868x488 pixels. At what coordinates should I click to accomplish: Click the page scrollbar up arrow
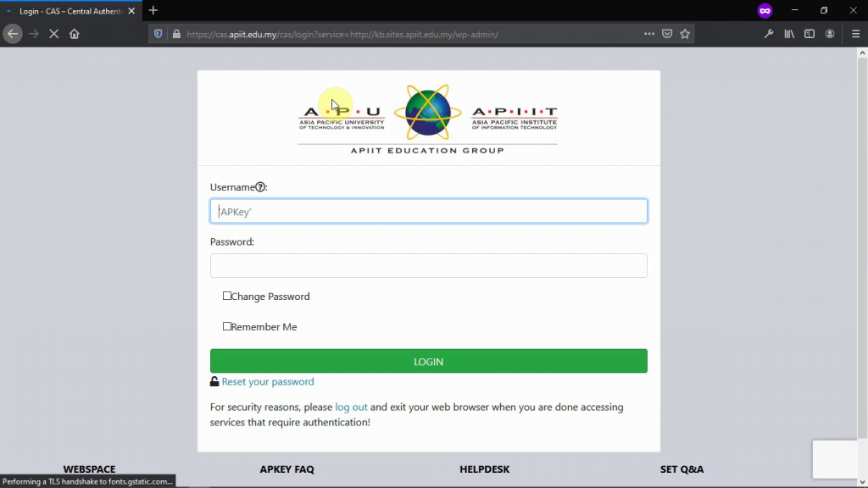862,53
